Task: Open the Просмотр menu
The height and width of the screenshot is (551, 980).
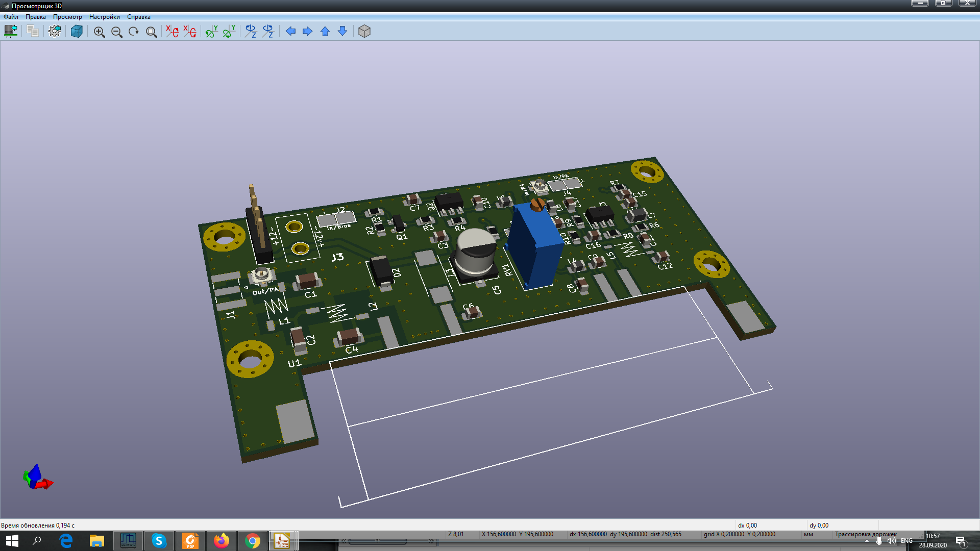Action: pos(67,17)
